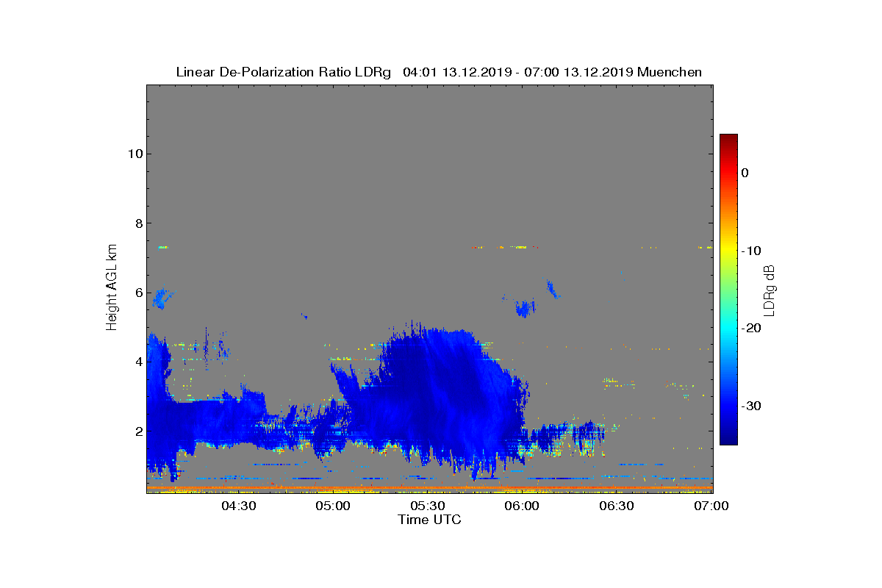Click the 05:00 time tick label
Image resolution: width=882 pixels, height=588 pixels.
pyautogui.click(x=333, y=506)
